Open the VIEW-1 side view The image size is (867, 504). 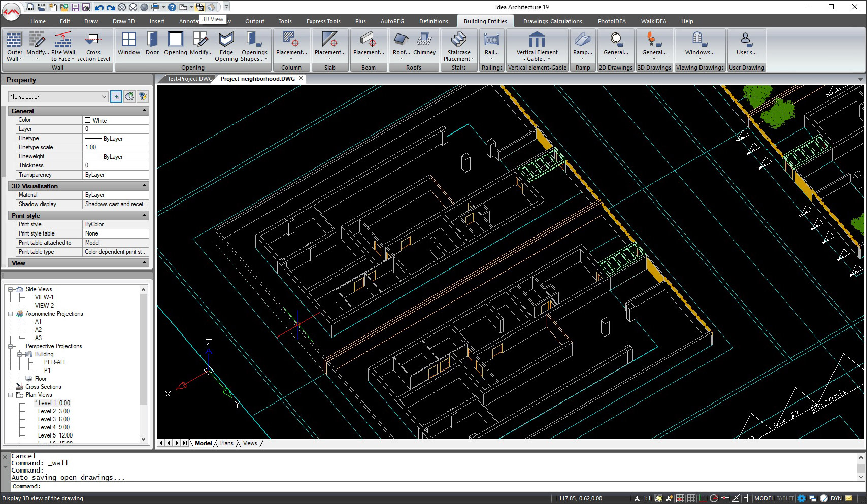pos(44,297)
